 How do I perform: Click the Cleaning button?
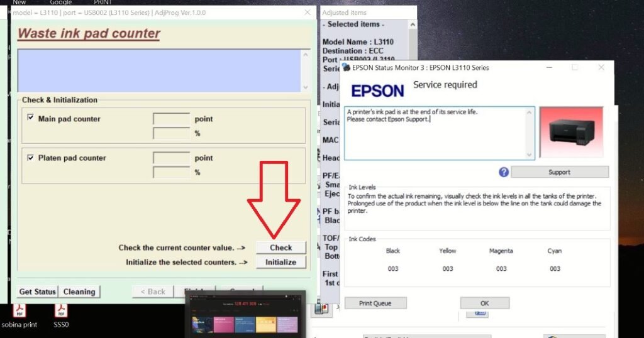click(x=79, y=292)
